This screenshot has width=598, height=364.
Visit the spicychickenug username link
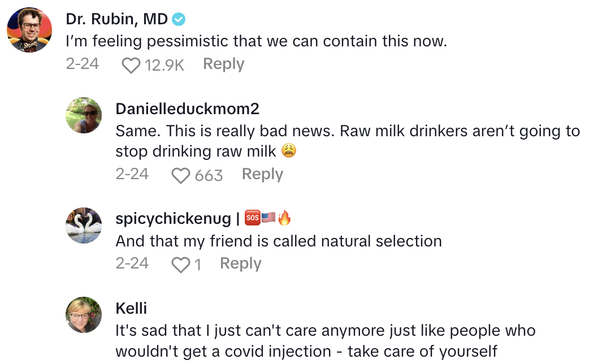(x=173, y=219)
